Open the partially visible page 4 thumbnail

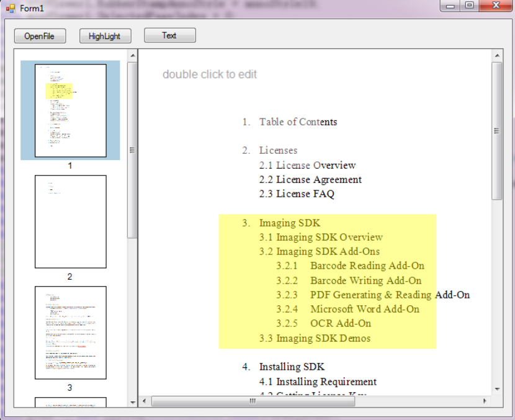[71, 402]
